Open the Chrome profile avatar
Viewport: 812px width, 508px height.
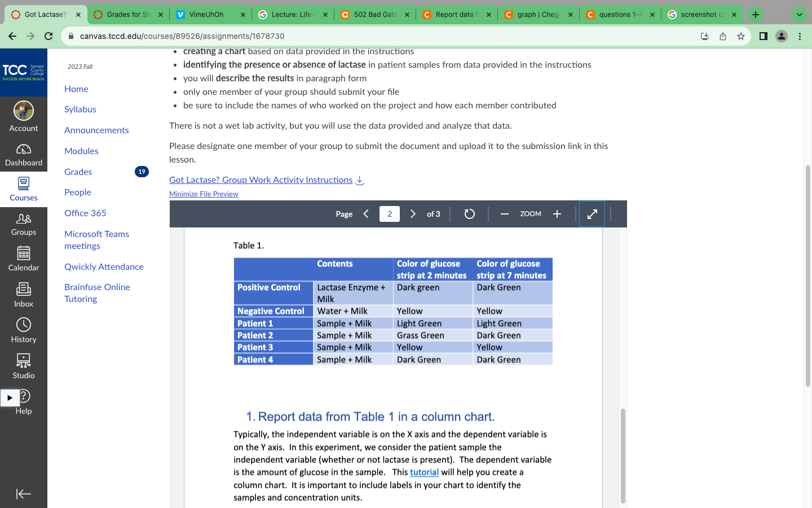tap(782, 36)
